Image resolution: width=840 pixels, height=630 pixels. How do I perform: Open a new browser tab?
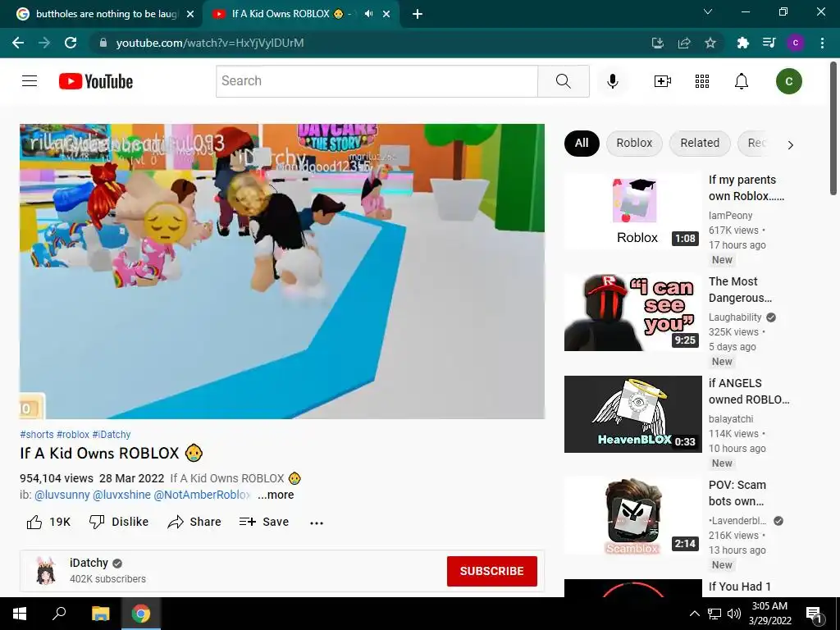click(x=418, y=15)
